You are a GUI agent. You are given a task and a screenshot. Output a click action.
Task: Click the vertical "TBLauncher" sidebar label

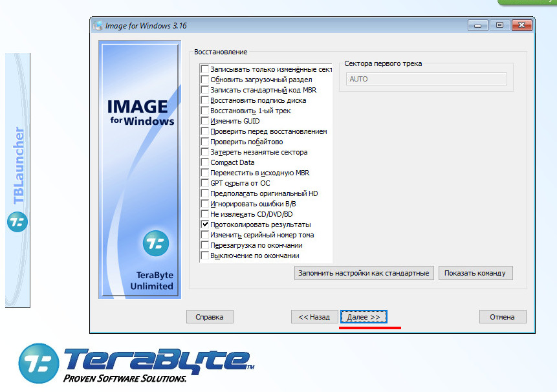pos(19,166)
